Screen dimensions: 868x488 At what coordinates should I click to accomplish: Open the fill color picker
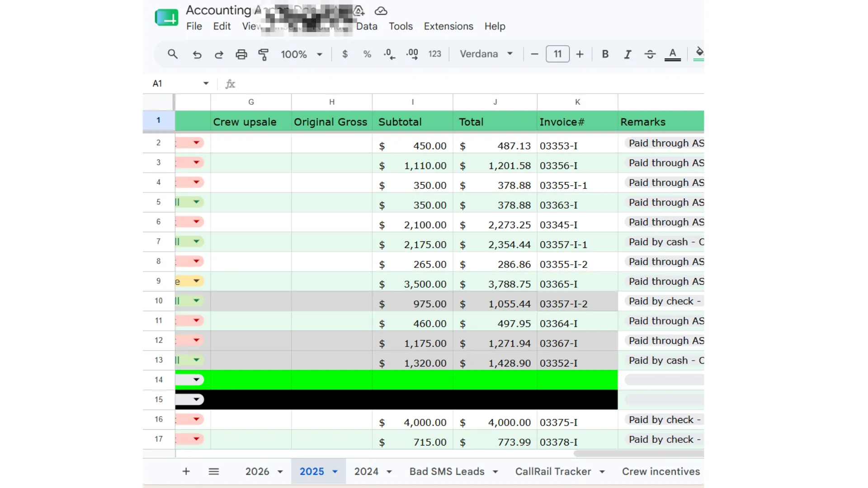coord(699,54)
